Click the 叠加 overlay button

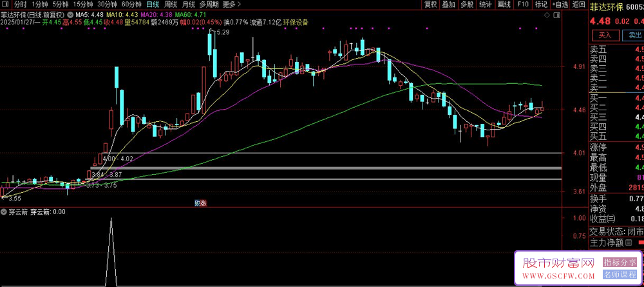coord(448,5)
